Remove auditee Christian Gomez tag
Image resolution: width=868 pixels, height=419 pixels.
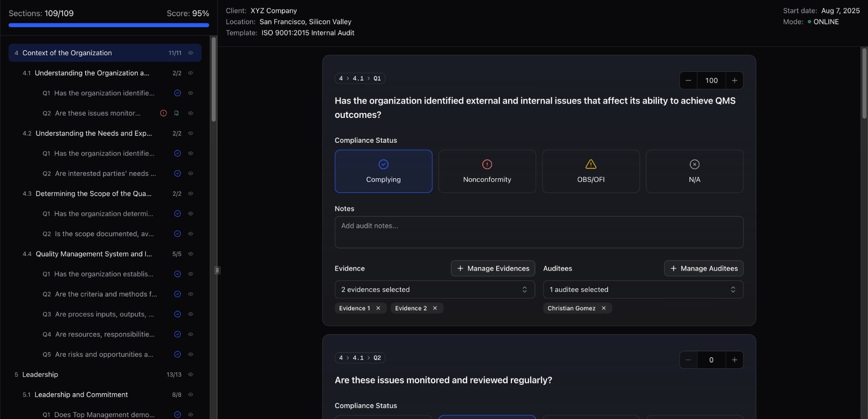604,308
